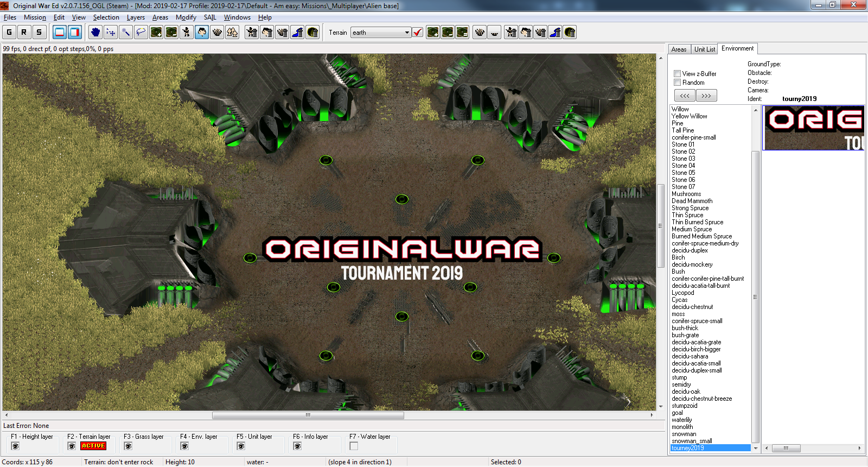
Task: Select Dead Mammoth in environment list
Action: [x=692, y=201]
